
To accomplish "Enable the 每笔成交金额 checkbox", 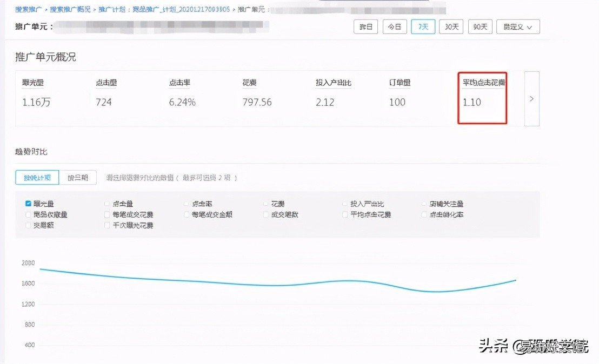I will click(186, 214).
